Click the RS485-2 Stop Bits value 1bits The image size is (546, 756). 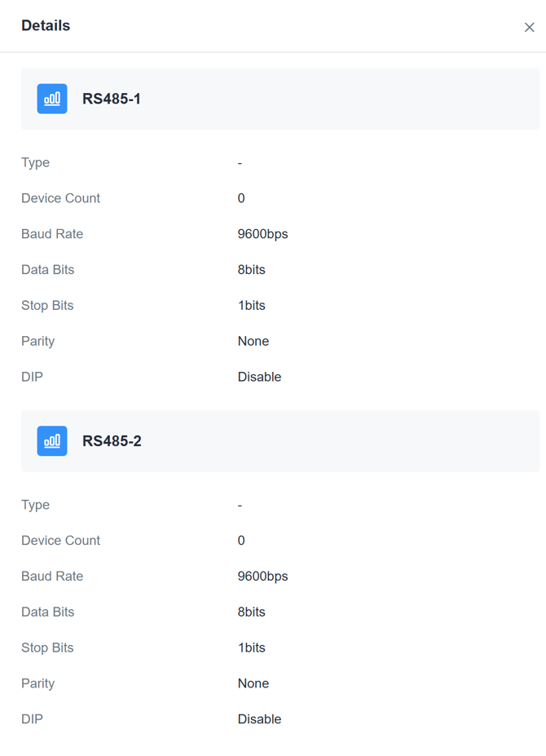251,648
